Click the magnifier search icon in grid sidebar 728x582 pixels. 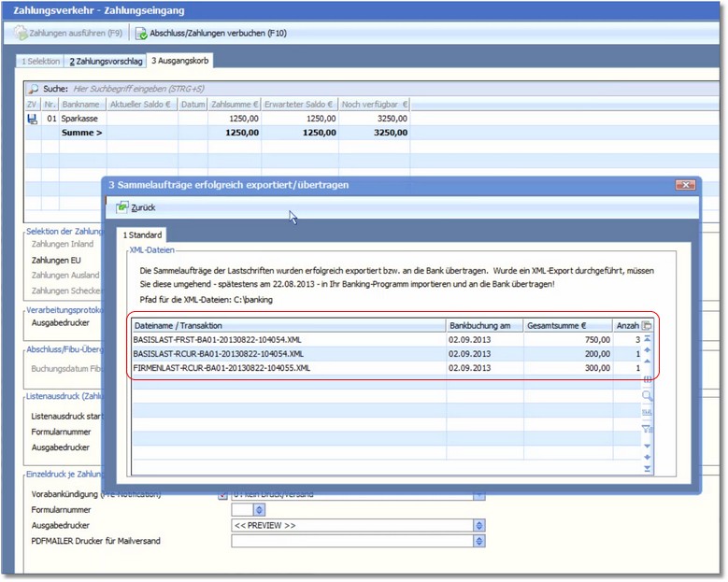(x=648, y=396)
